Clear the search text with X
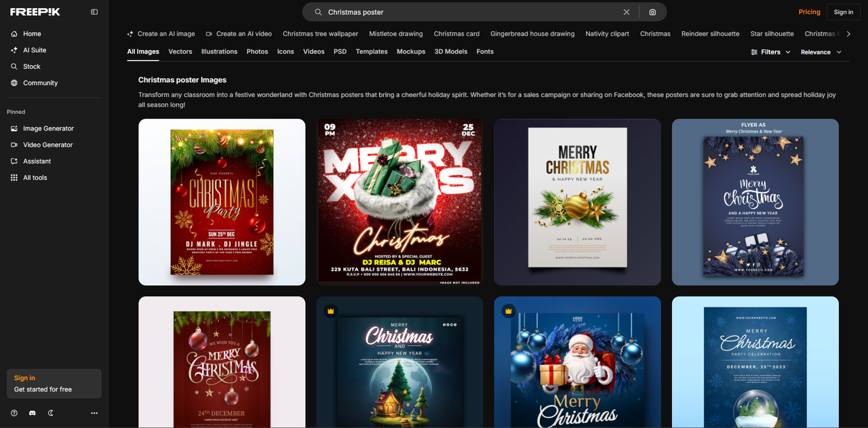The height and width of the screenshot is (428, 868). (627, 12)
